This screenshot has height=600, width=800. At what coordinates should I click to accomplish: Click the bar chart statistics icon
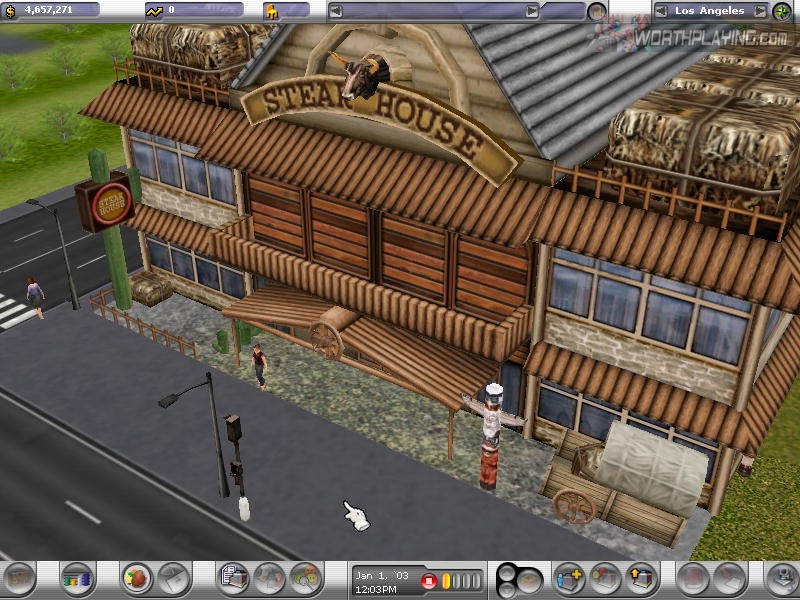(76, 577)
